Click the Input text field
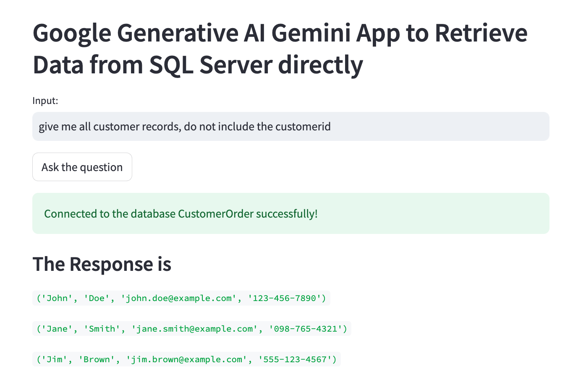 290,126
